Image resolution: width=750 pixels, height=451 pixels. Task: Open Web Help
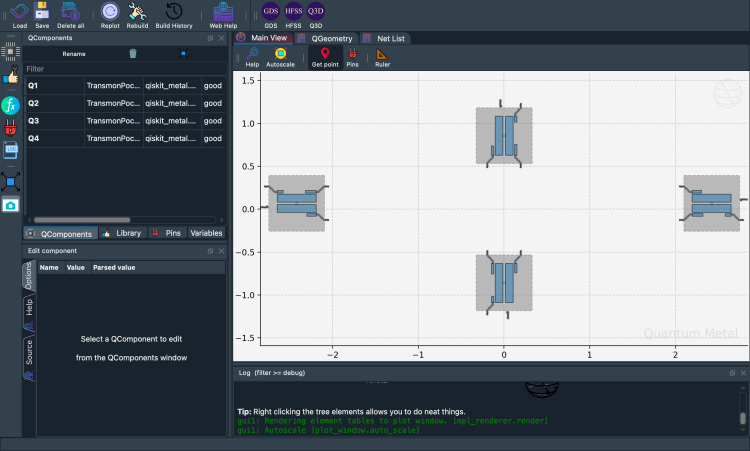pos(223,15)
